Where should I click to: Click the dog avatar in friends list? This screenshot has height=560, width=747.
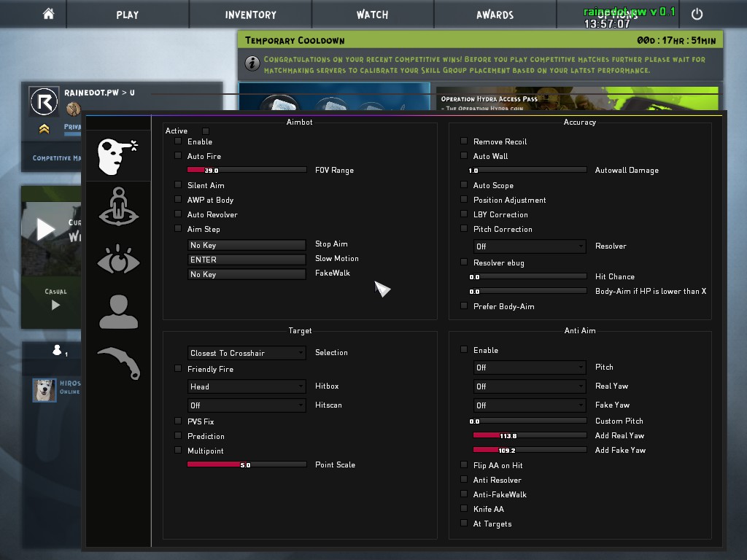click(44, 390)
